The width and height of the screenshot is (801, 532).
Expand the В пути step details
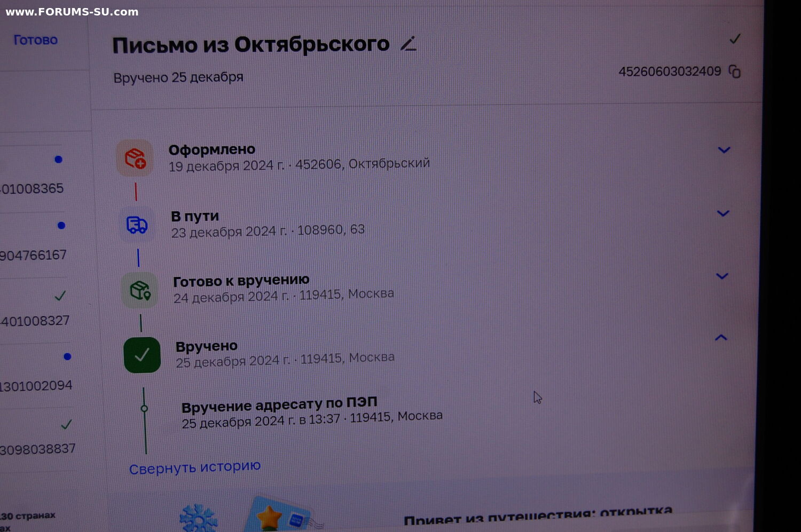point(723,213)
